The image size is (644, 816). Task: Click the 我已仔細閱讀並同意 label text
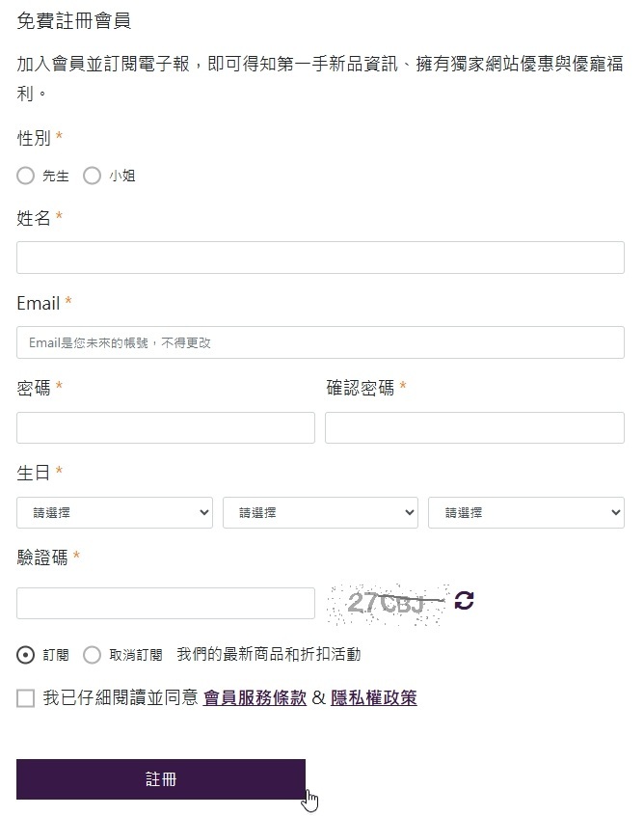point(121,698)
